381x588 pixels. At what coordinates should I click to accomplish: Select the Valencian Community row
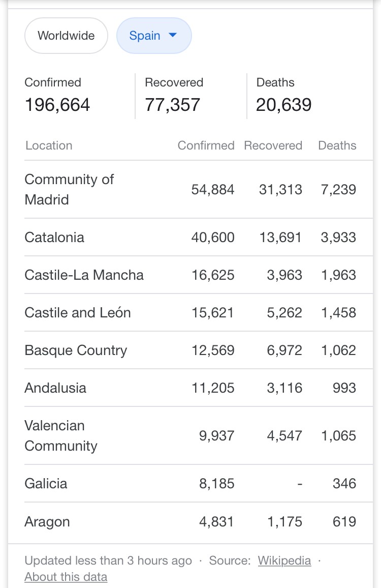tap(199, 436)
